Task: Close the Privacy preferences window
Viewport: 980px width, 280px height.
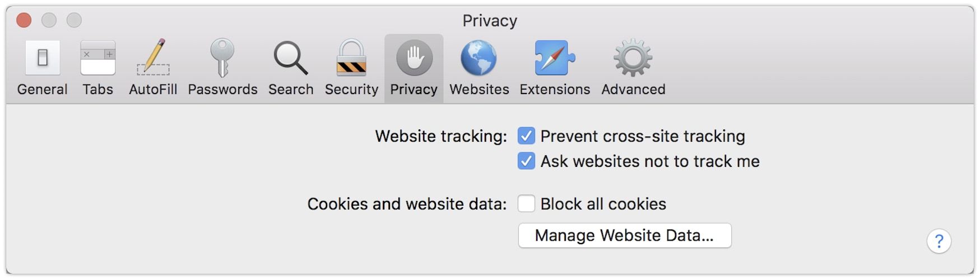Action: click(x=24, y=21)
